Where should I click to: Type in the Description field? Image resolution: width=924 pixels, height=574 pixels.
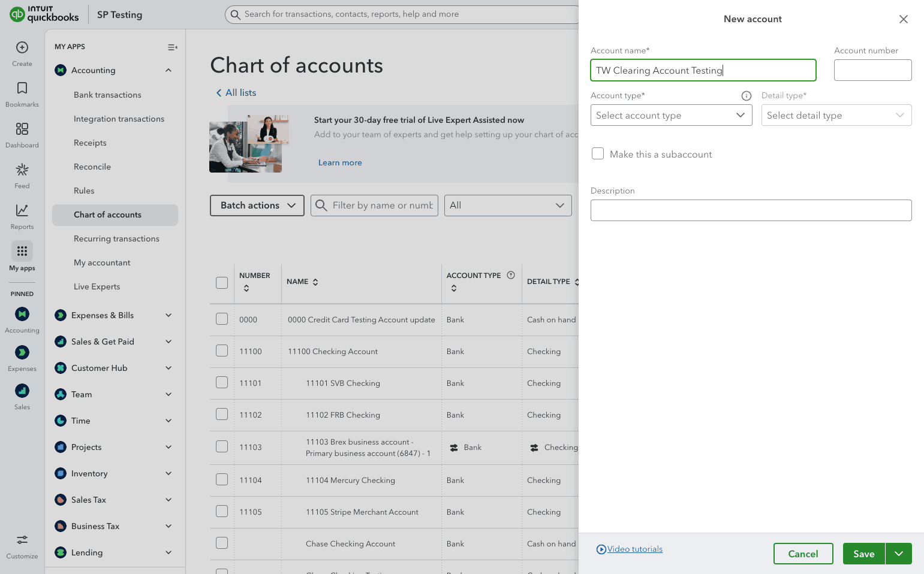[x=751, y=210]
